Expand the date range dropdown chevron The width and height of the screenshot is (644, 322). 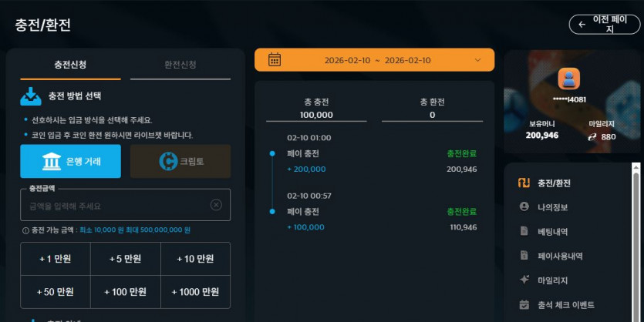point(477,60)
